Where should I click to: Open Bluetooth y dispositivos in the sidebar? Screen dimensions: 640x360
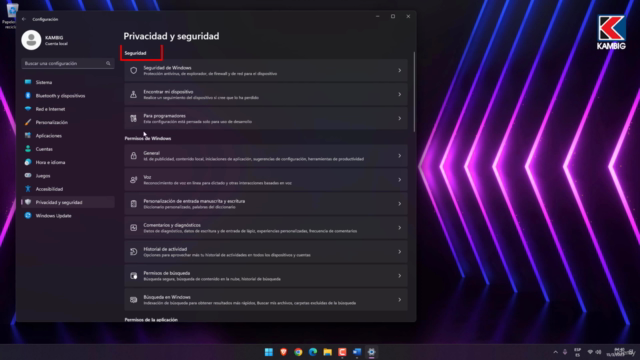click(68, 96)
